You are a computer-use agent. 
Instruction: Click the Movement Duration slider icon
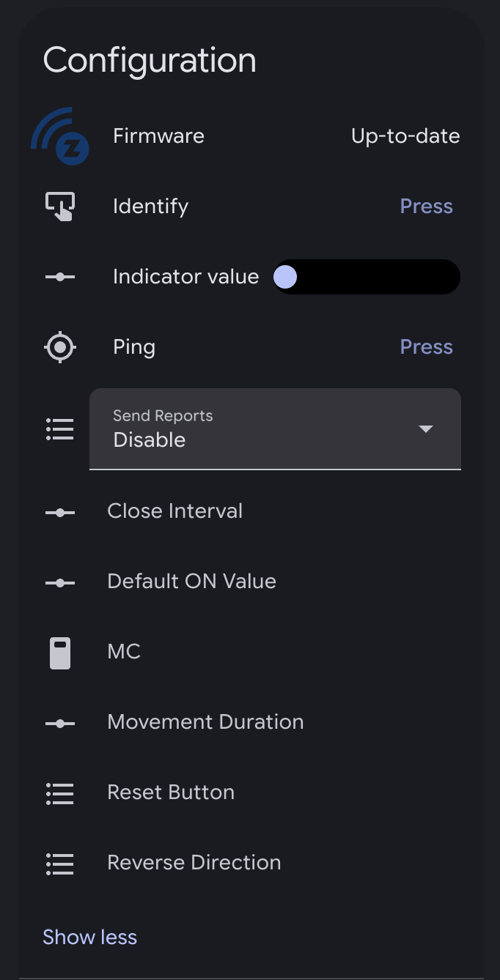tap(60, 722)
